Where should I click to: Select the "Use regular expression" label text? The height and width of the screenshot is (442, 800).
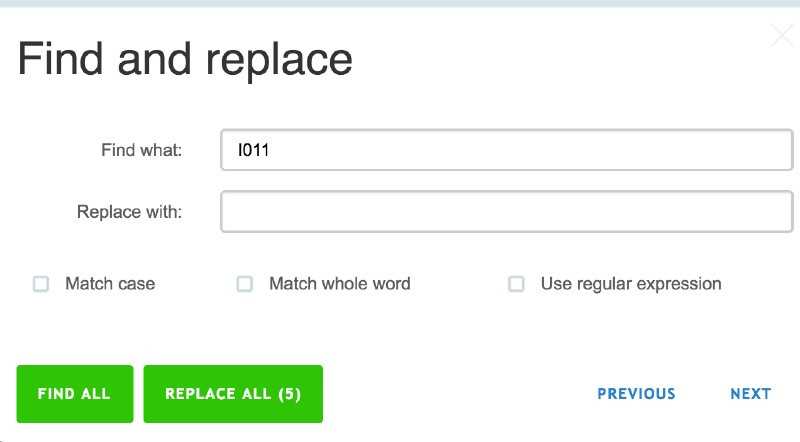630,284
